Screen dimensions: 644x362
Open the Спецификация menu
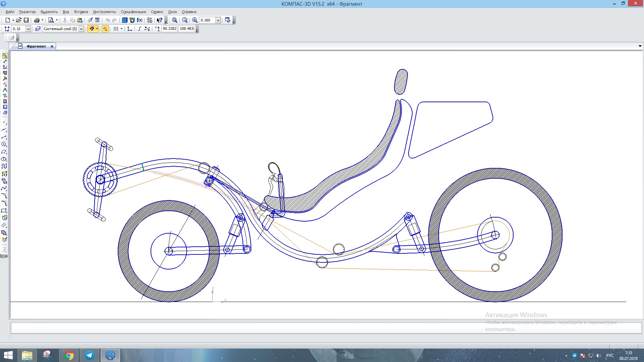133,12
